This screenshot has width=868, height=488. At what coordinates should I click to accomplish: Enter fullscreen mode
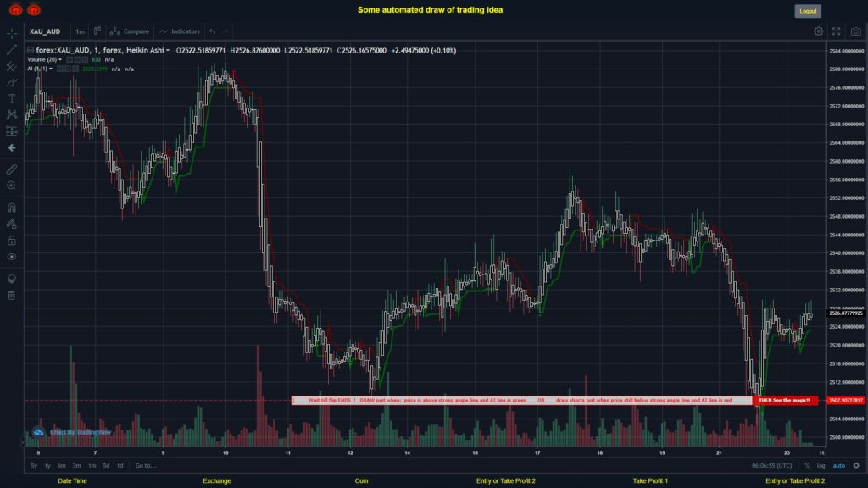[x=837, y=31]
